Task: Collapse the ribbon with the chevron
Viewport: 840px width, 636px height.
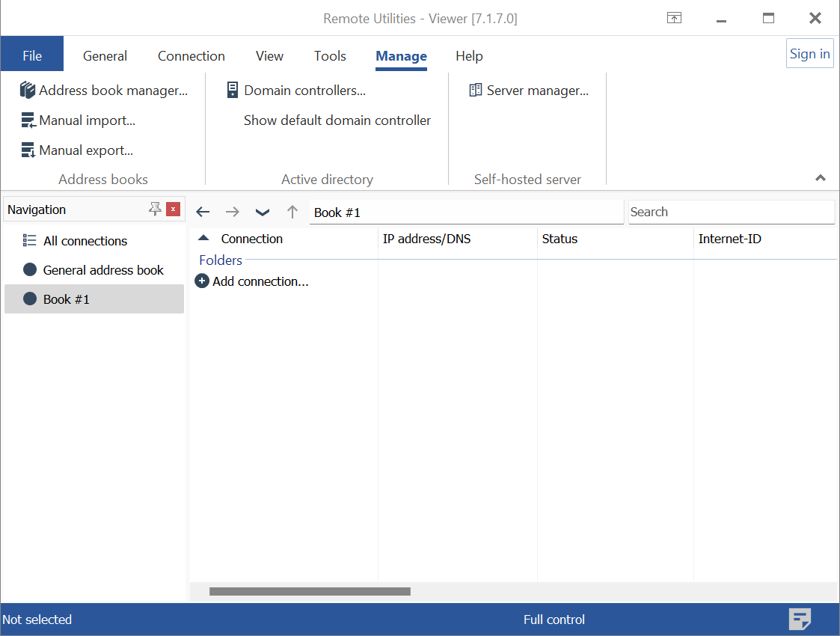Action: (x=821, y=178)
